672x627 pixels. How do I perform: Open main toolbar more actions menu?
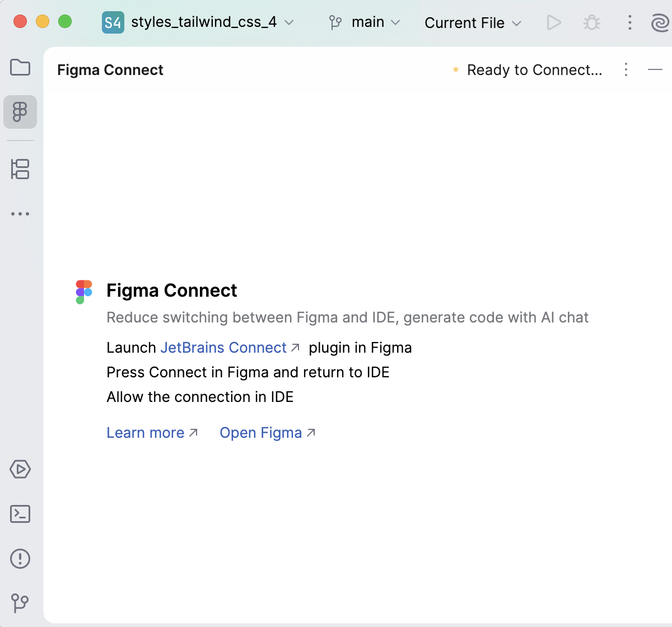pyautogui.click(x=630, y=22)
